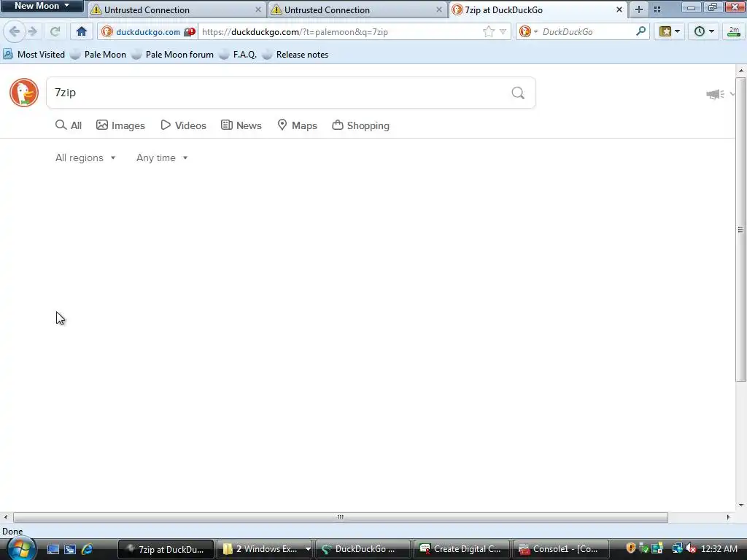Click the megaphone icon at page right

point(715,94)
